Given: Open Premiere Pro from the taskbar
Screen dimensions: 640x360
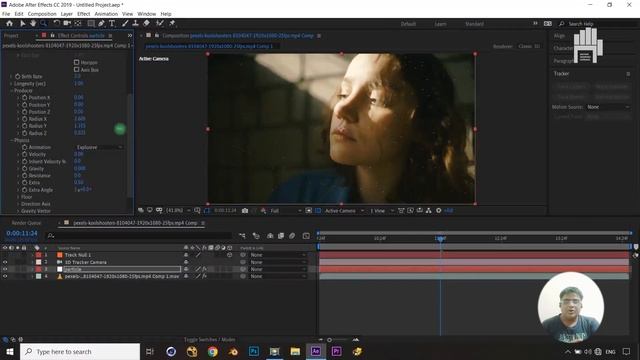Looking at the screenshot, I should tap(336, 351).
